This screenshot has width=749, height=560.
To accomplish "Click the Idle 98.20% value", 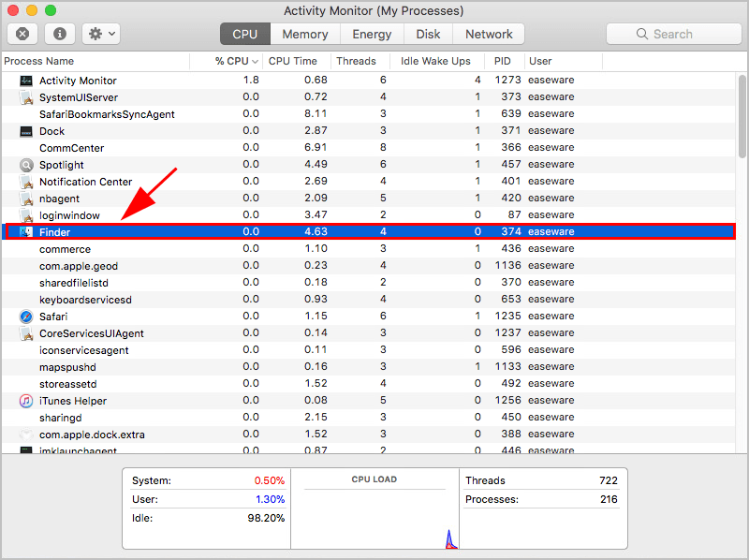I will (266, 518).
